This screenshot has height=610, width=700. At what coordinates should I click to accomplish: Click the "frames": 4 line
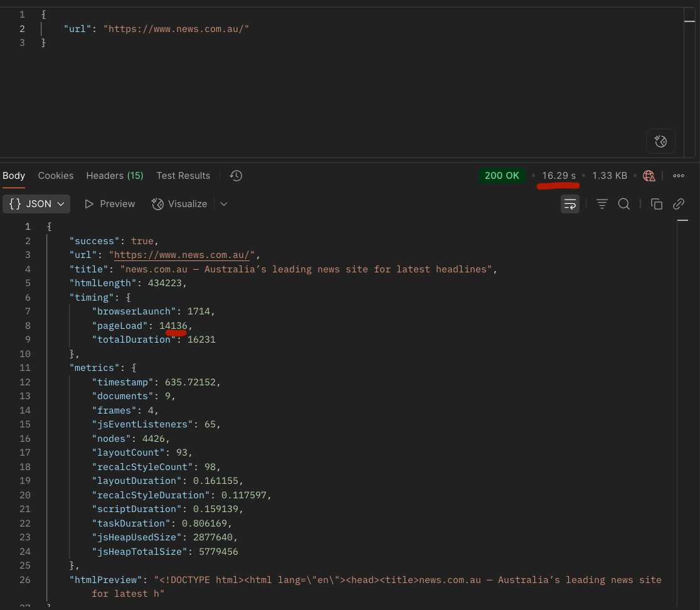(x=125, y=410)
